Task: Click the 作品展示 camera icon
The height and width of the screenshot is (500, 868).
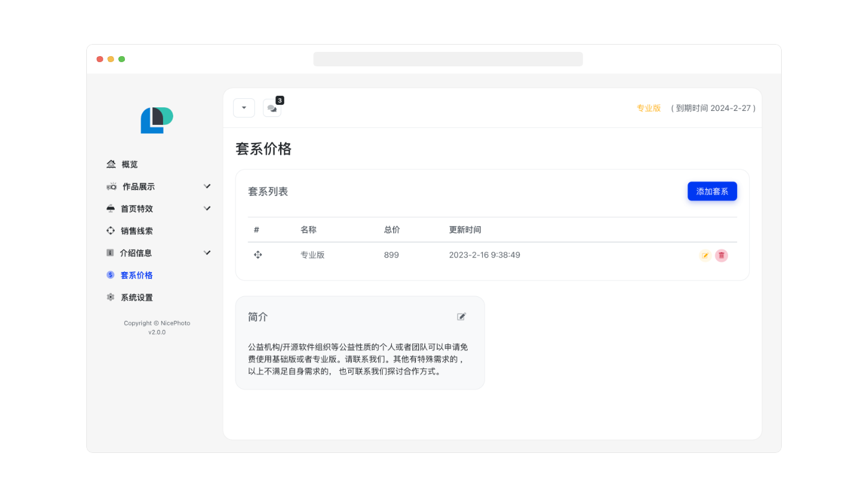Action: (x=112, y=186)
